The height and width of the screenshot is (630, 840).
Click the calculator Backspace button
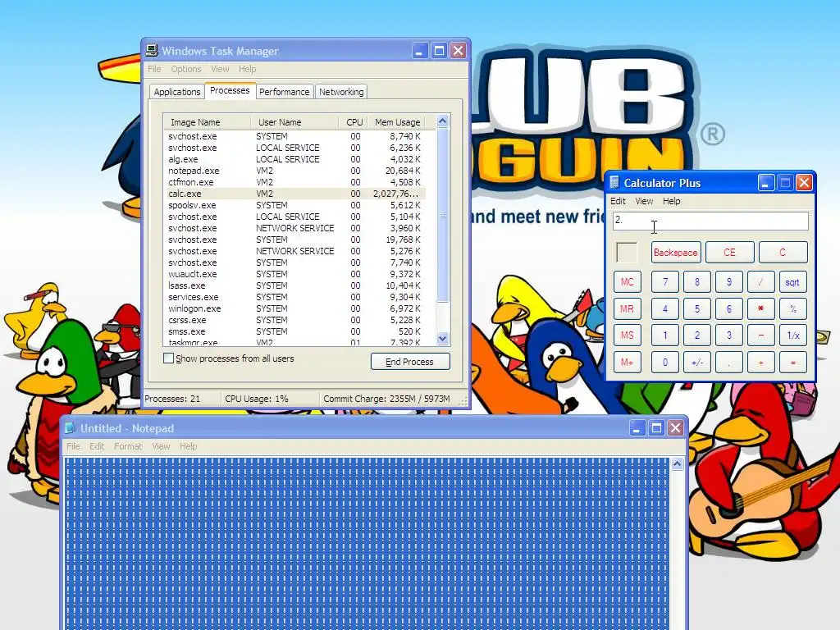tap(676, 253)
